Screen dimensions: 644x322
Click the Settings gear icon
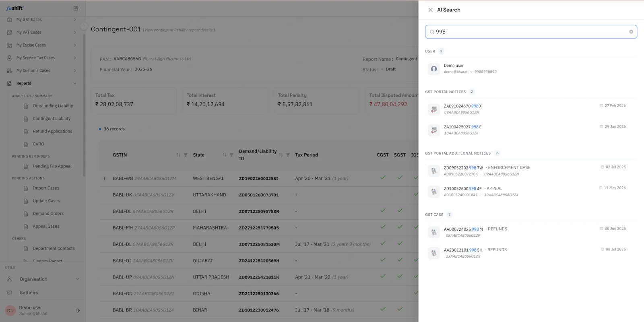[9, 293]
